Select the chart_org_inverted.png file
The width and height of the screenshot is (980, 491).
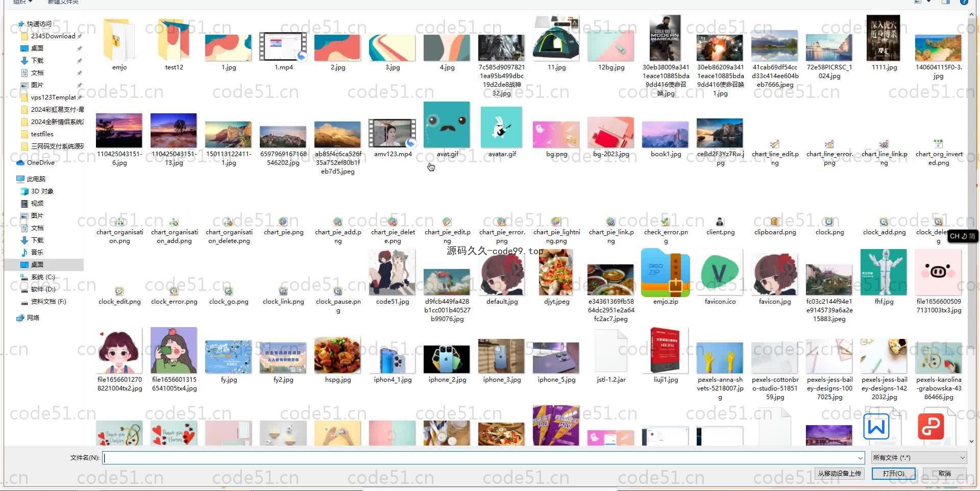coord(938,144)
